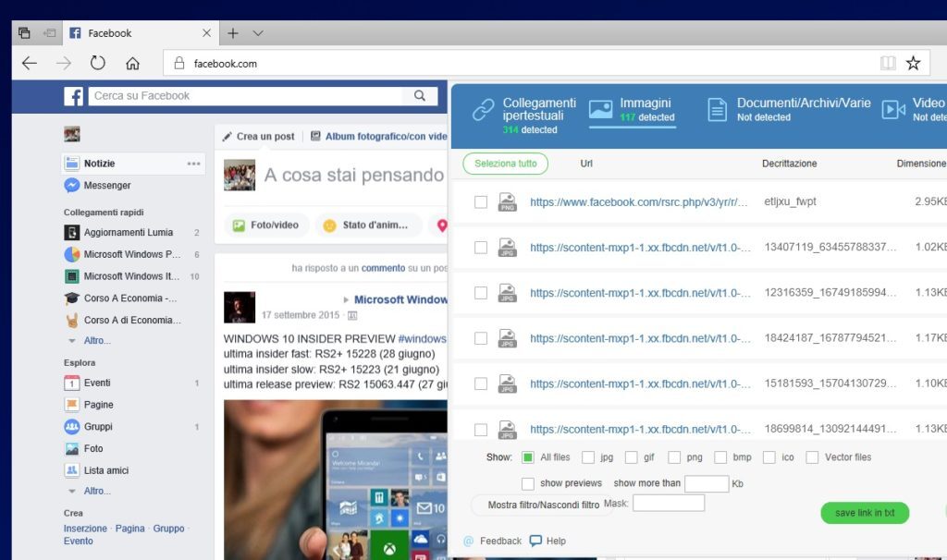The width and height of the screenshot is (947, 560).
Task: Open the Aggiornamenti Lumia shortcut
Action: pyautogui.click(x=119, y=232)
